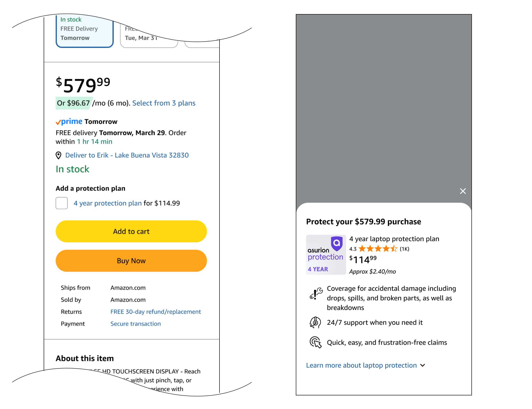The height and width of the screenshot is (409, 532).
Task: Check the 4 year protection plan checkbox
Action: [x=62, y=203]
